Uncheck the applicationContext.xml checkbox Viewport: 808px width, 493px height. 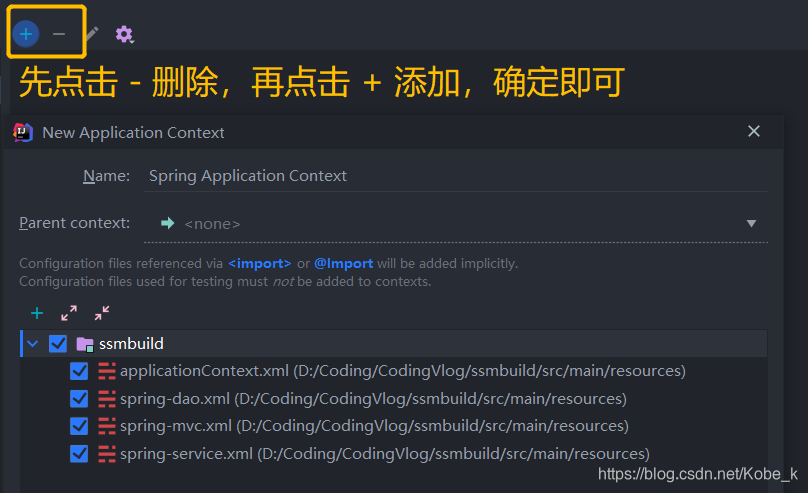click(x=79, y=371)
